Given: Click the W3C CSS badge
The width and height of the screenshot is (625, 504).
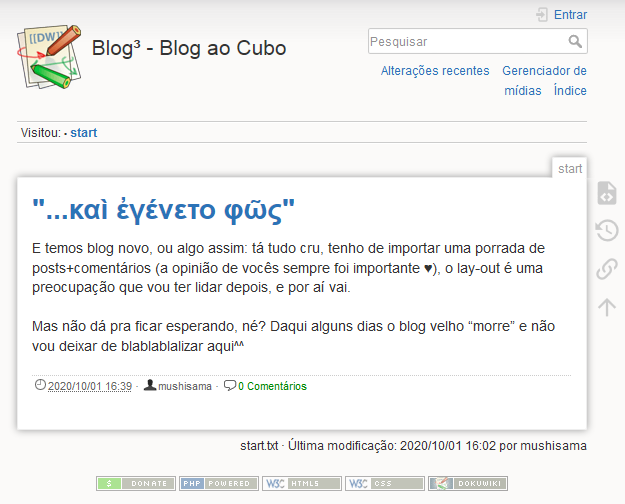Looking at the screenshot, I should (x=385, y=483).
